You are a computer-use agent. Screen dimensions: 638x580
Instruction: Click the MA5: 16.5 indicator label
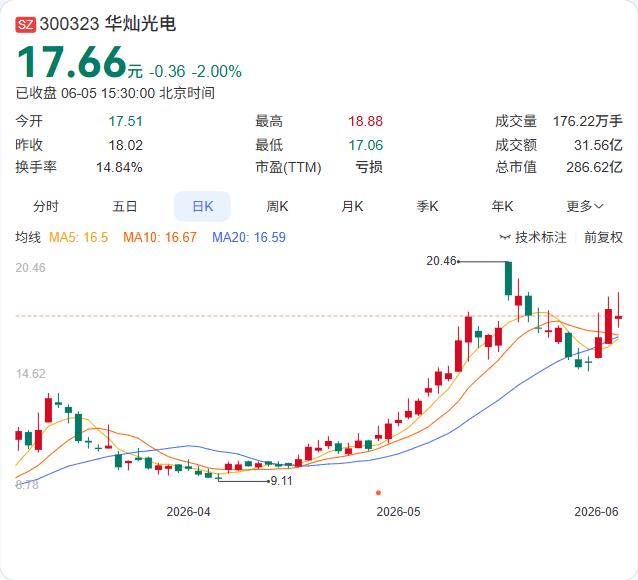coord(79,237)
